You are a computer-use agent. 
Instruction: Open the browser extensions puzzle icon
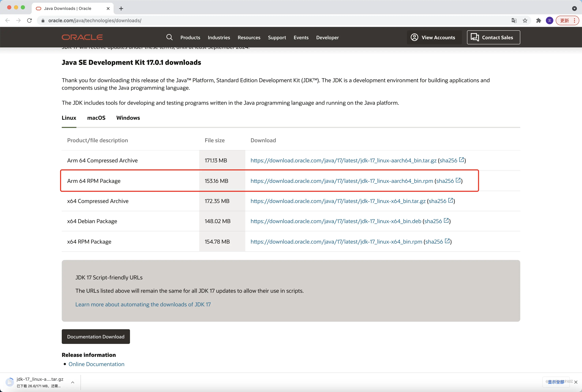pyautogui.click(x=539, y=20)
